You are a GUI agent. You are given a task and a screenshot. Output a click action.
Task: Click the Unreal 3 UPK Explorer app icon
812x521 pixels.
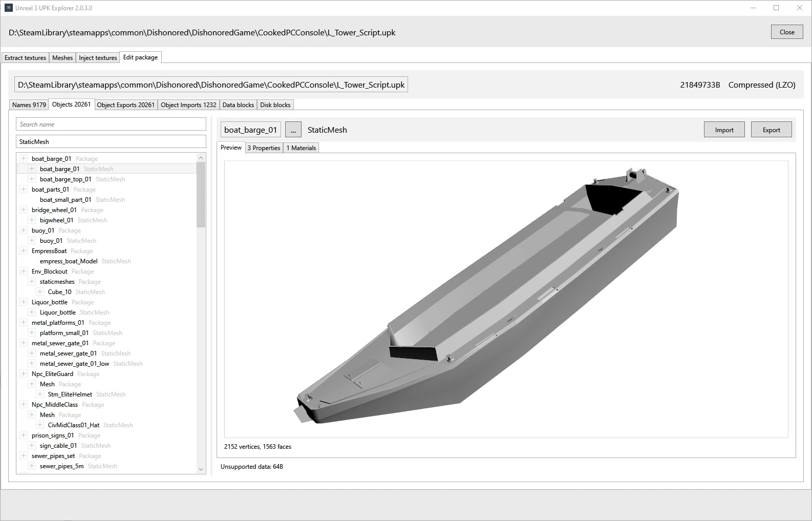8,8
